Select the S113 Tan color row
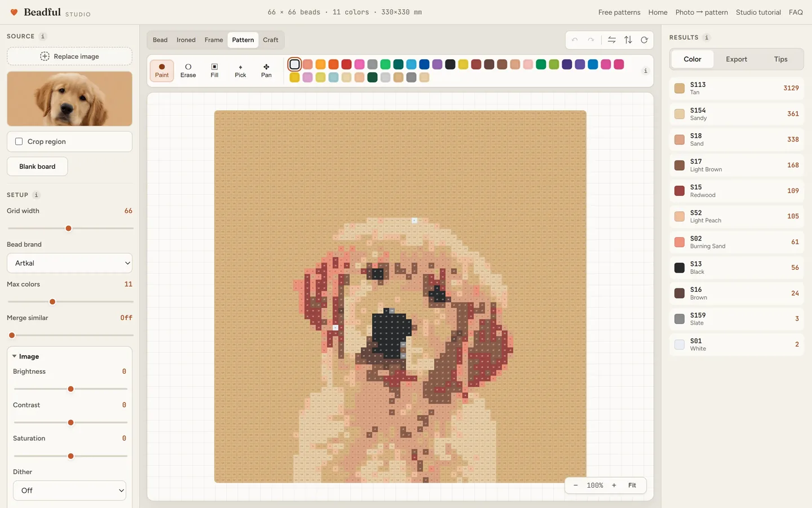 click(736, 88)
